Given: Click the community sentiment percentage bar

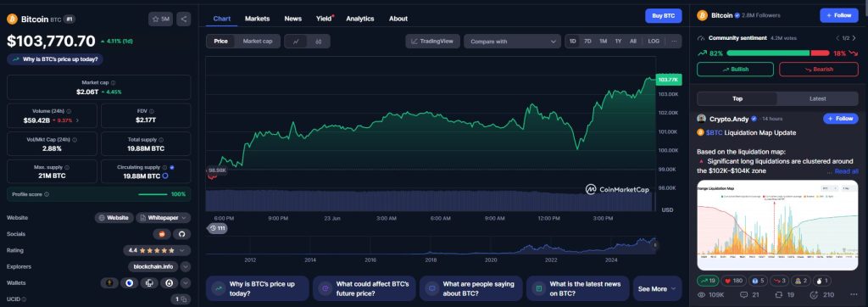Looking at the screenshot, I should point(778,53).
